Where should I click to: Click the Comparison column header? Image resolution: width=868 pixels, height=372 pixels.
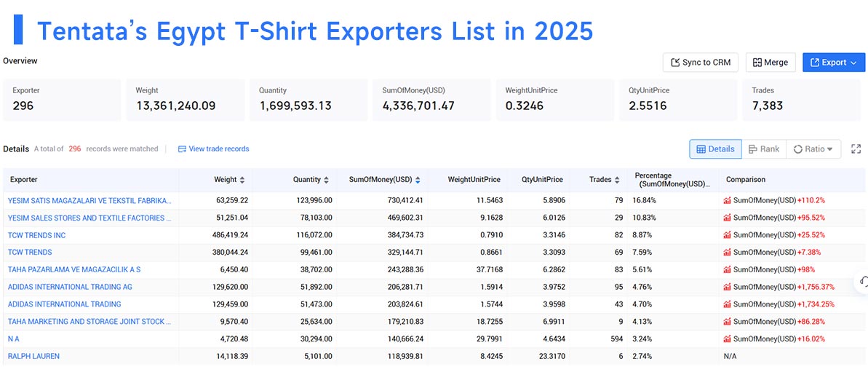(x=746, y=180)
